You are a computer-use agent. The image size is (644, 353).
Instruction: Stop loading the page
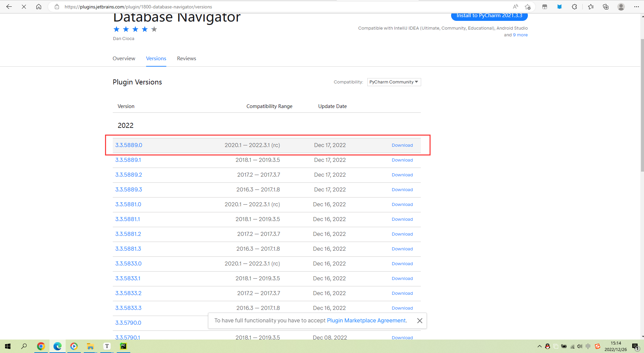click(24, 7)
